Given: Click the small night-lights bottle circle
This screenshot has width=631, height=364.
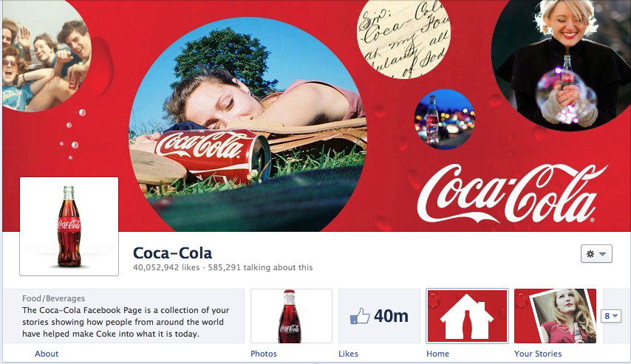Looking at the screenshot, I should tap(444, 119).
